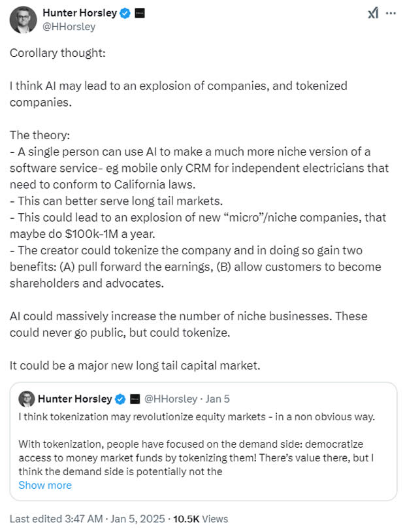The image size is (405, 532).
Task: Click the affiliate badge in the quoted post
Action: 135,399
